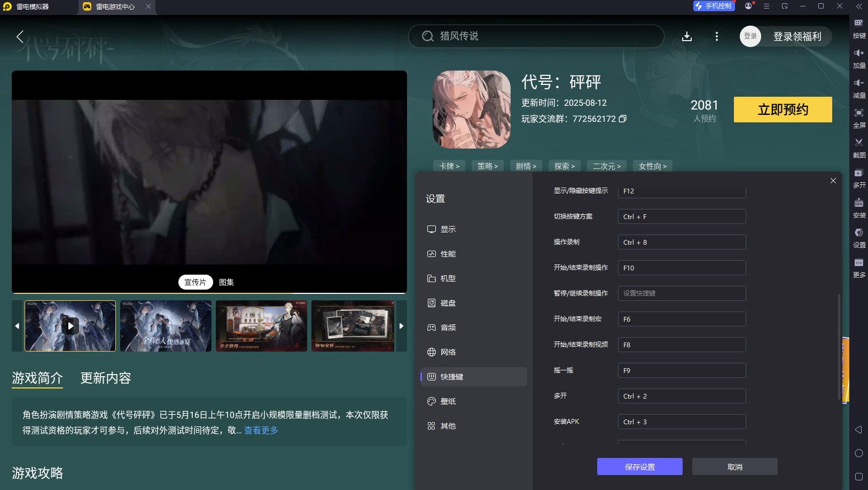The width and height of the screenshot is (868, 490).
Task: Edit the 切换按键方案 shortcut field
Action: tap(682, 216)
